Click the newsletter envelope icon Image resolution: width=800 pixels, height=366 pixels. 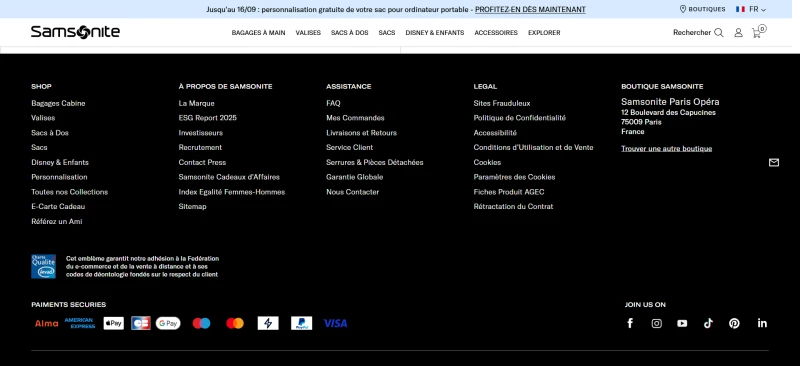coord(774,162)
